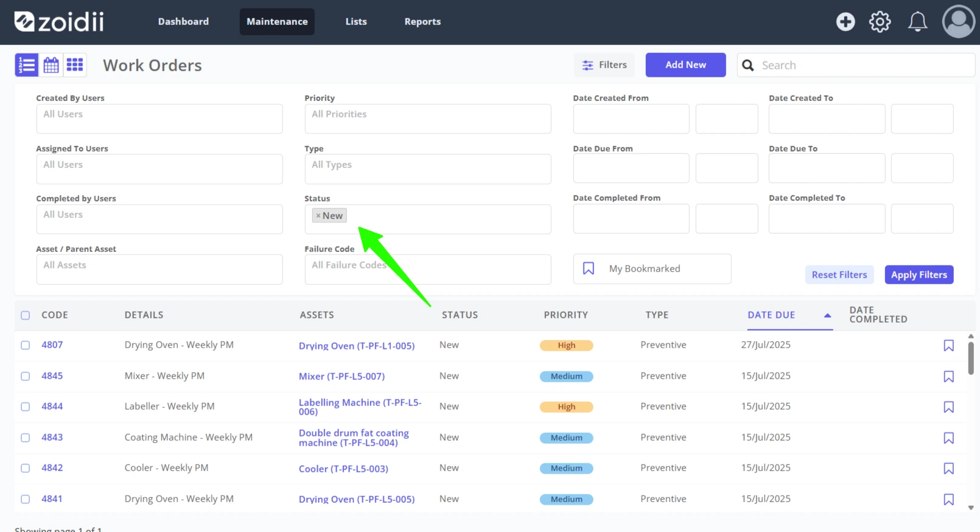Click Date Created From date field
The height and width of the screenshot is (532, 980).
point(631,119)
